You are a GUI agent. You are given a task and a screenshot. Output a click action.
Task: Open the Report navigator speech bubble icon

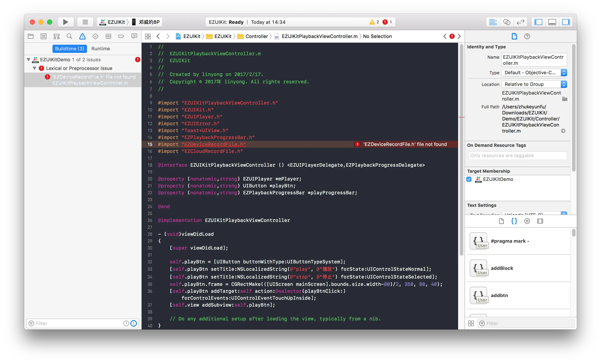coord(134,36)
